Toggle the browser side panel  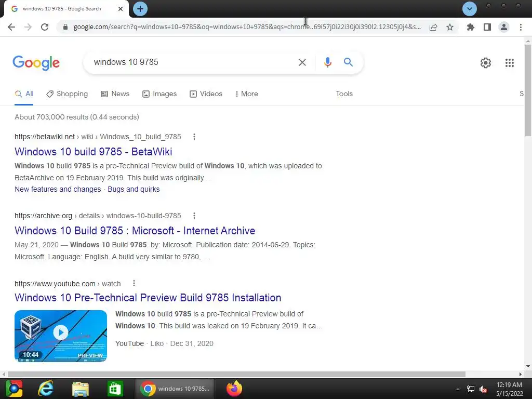tap(487, 27)
